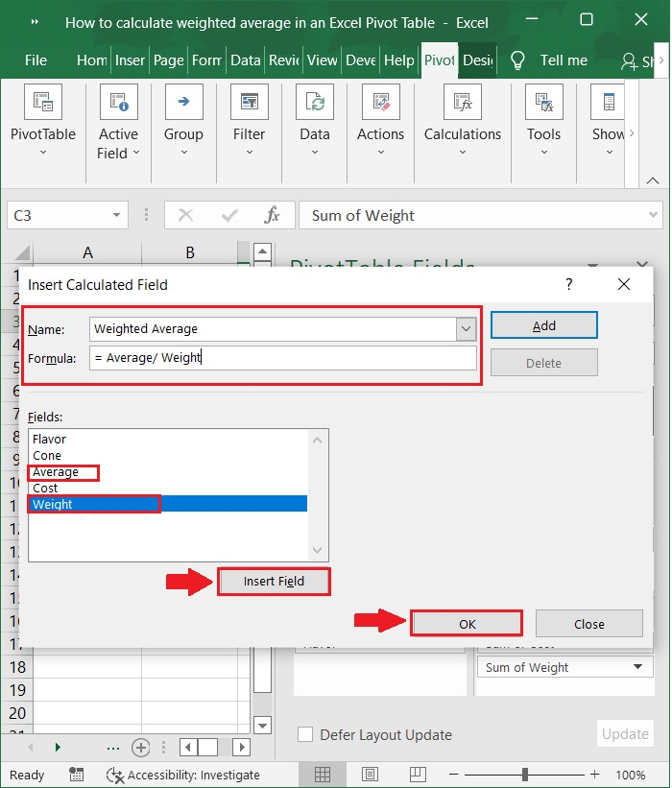Viewport: 672px width, 788px height.
Task: Switch to Page Break Preview
Action: [418, 775]
